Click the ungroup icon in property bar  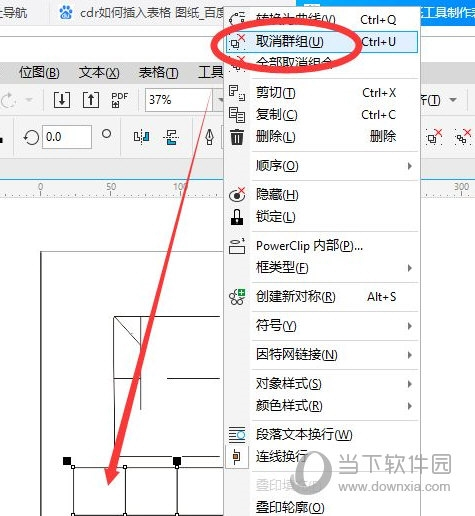point(434,137)
